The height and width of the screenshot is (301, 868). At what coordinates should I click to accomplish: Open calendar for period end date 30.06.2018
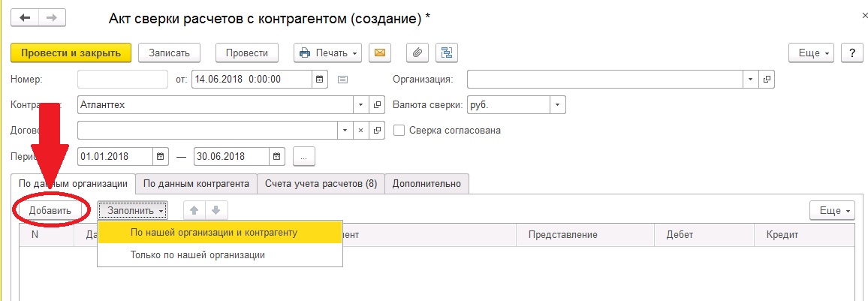[x=277, y=157]
